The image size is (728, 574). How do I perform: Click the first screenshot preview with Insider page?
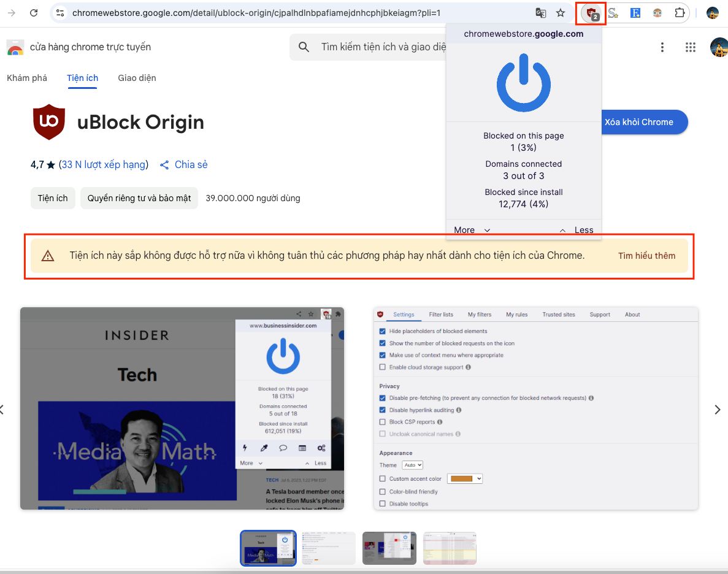(x=182, y=408)
